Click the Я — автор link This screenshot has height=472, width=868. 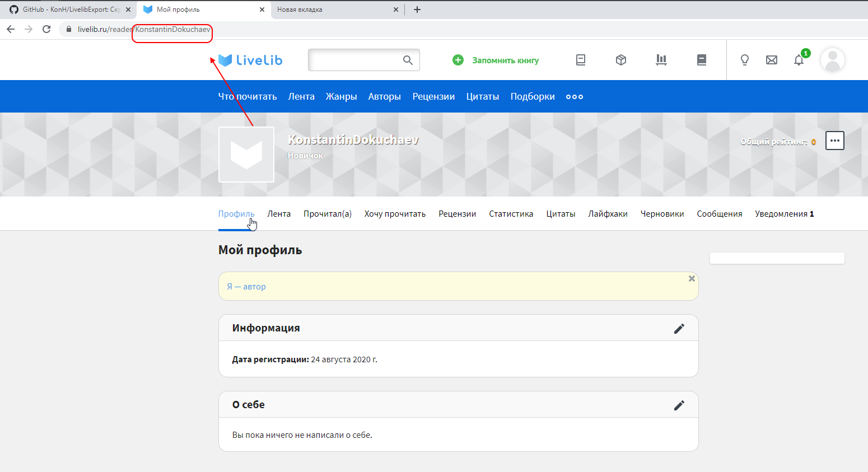[246, 287]
